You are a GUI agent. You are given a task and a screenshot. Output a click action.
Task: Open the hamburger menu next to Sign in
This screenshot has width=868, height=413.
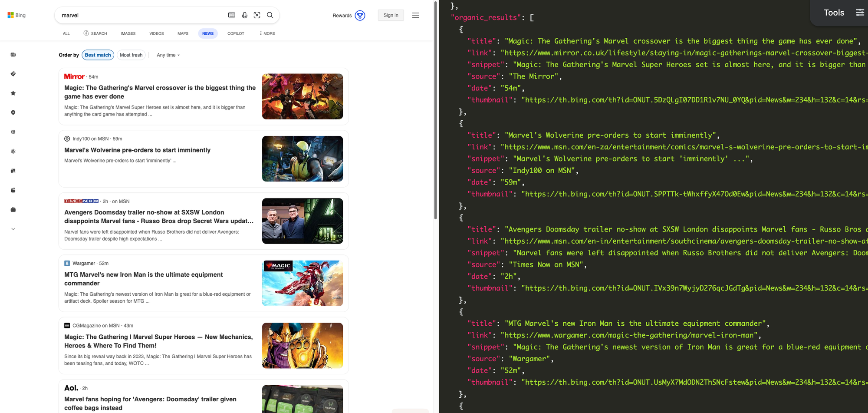(416, 15)
